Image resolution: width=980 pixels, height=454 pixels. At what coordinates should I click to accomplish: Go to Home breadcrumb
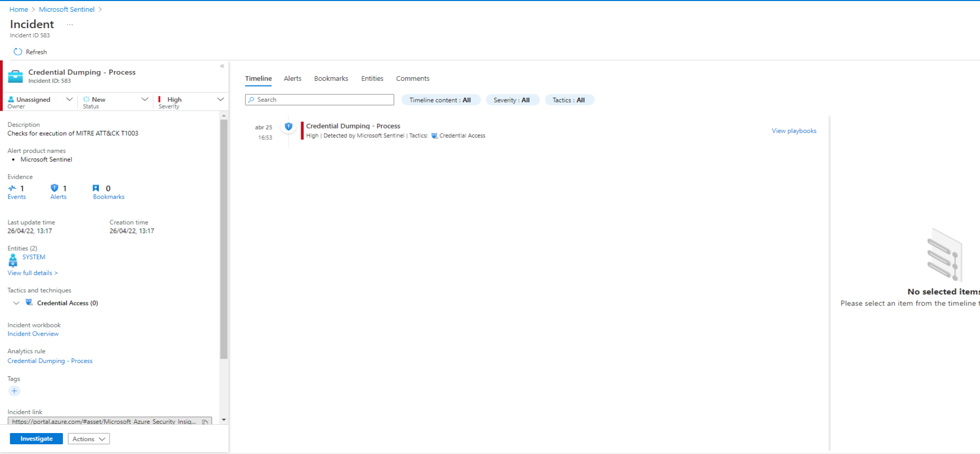pyautogui.click(x=19, y=9)
